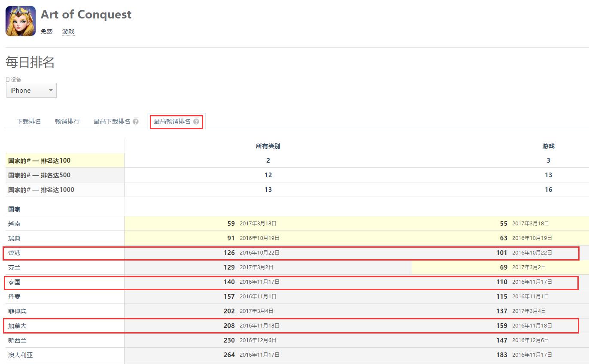Click the 香港 country name

coord(14,253)
